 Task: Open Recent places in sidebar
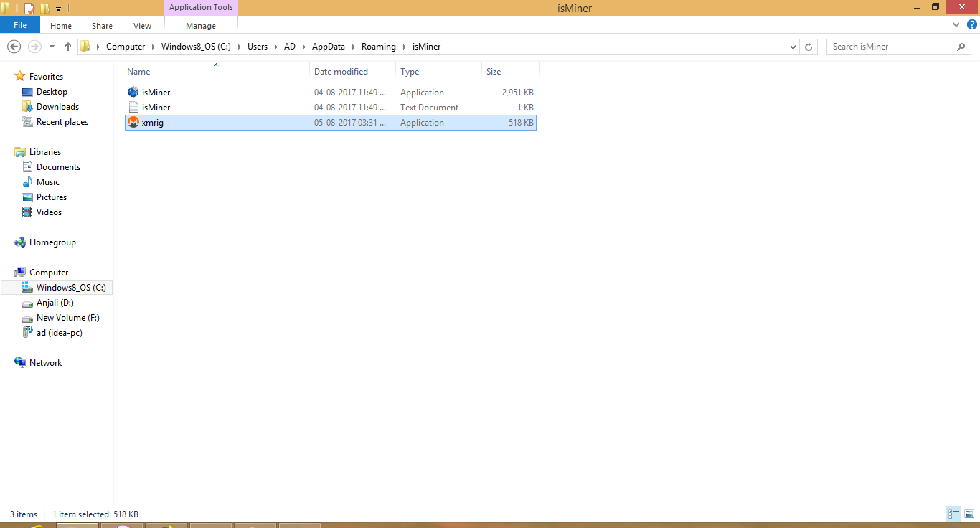(62, 122)
